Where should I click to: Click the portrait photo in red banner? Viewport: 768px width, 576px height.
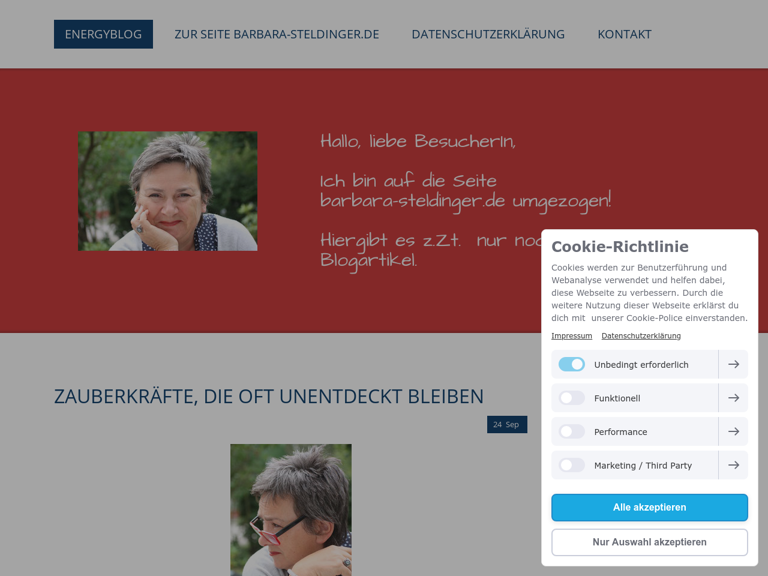point(168,191)
